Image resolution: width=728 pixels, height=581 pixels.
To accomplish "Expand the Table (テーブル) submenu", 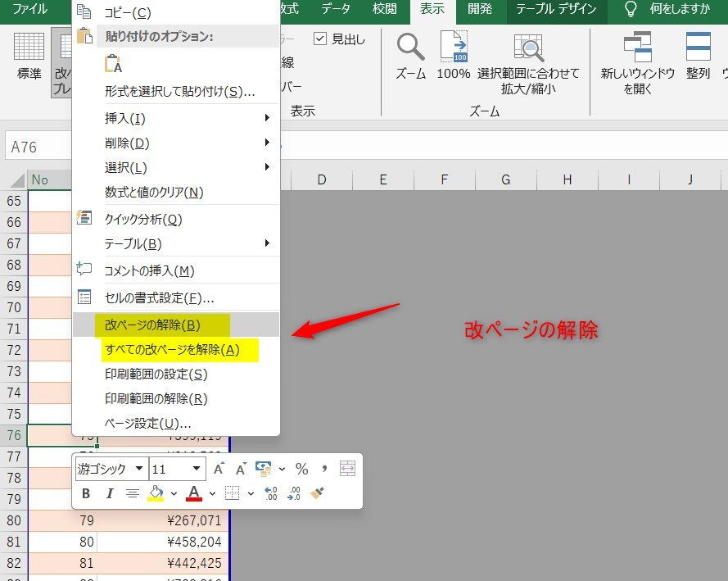I will click(x=176, y=243).
